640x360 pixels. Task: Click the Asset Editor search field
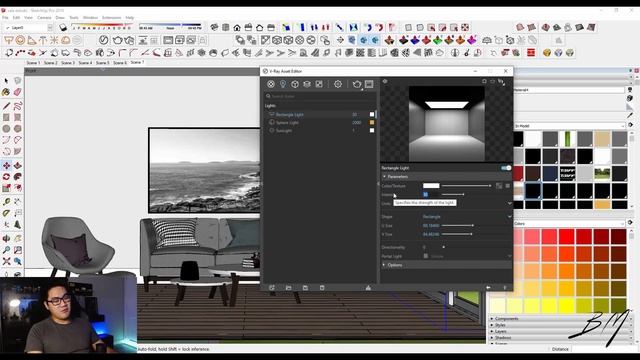click(x=320, y=96)
